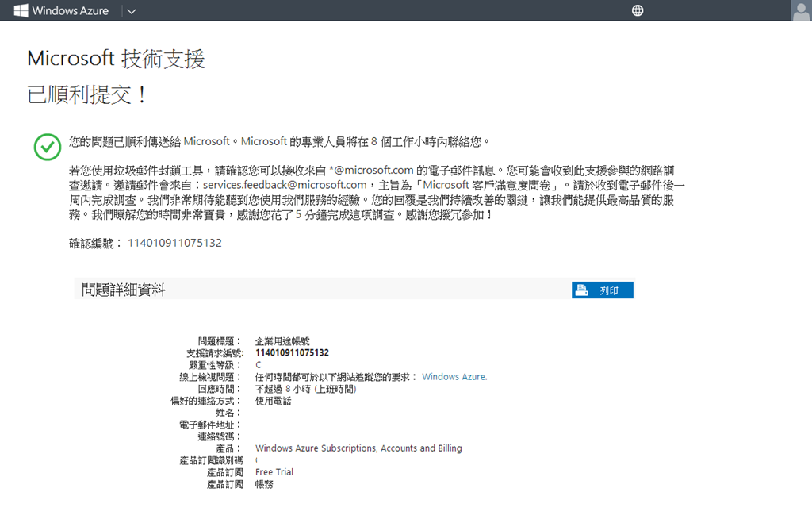Select the subscription value 帳務

(x=264, y=484)
